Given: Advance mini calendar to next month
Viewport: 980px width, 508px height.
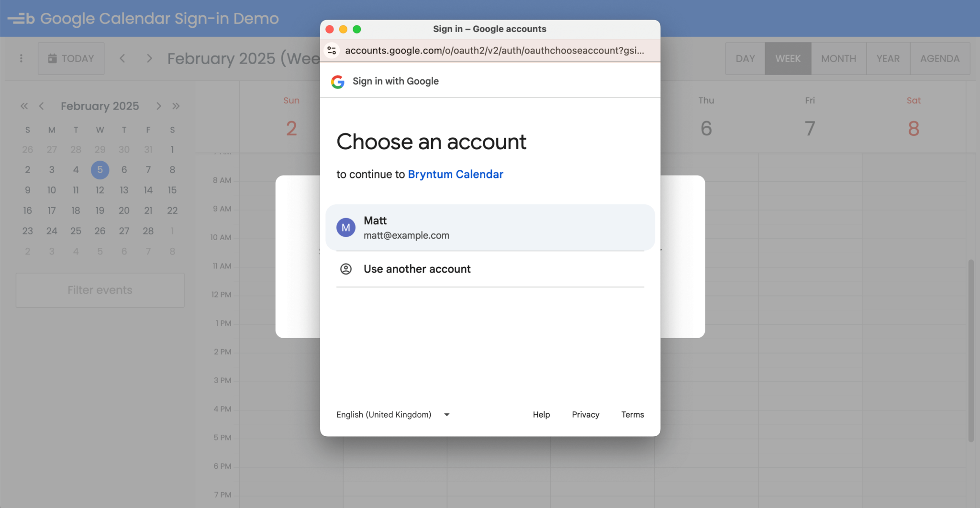Looking at the screenshot, I should pos(158,106).
